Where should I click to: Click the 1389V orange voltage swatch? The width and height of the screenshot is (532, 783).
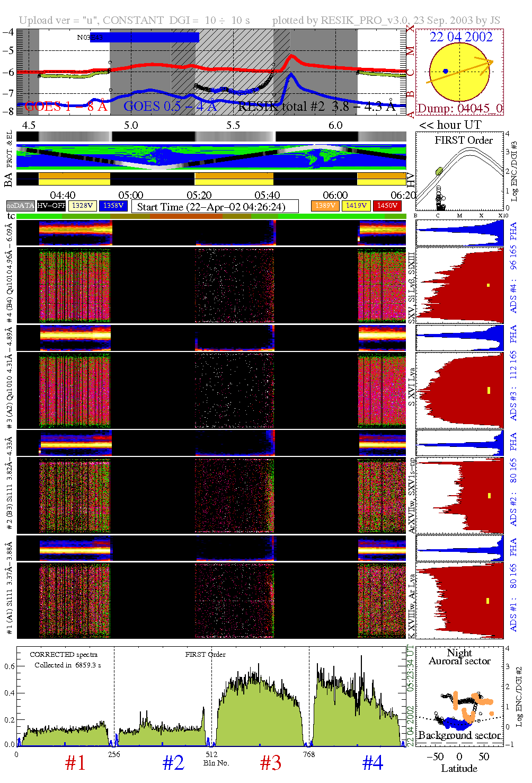click(325, 206)
